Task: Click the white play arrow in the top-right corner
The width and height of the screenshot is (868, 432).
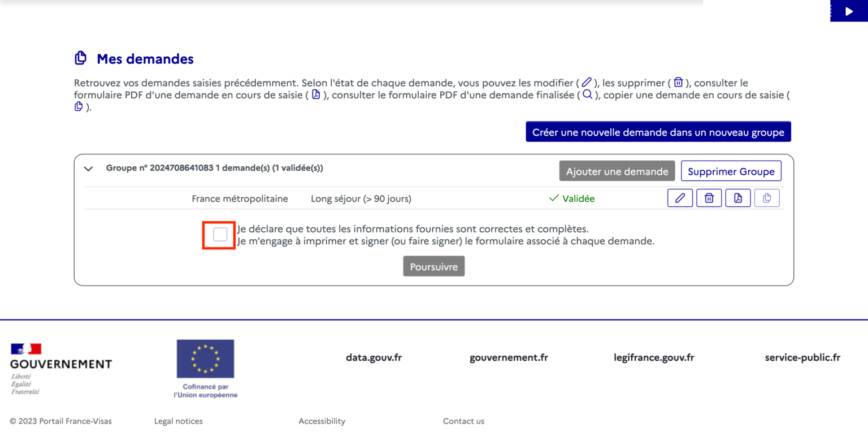Action: (848, 11)
